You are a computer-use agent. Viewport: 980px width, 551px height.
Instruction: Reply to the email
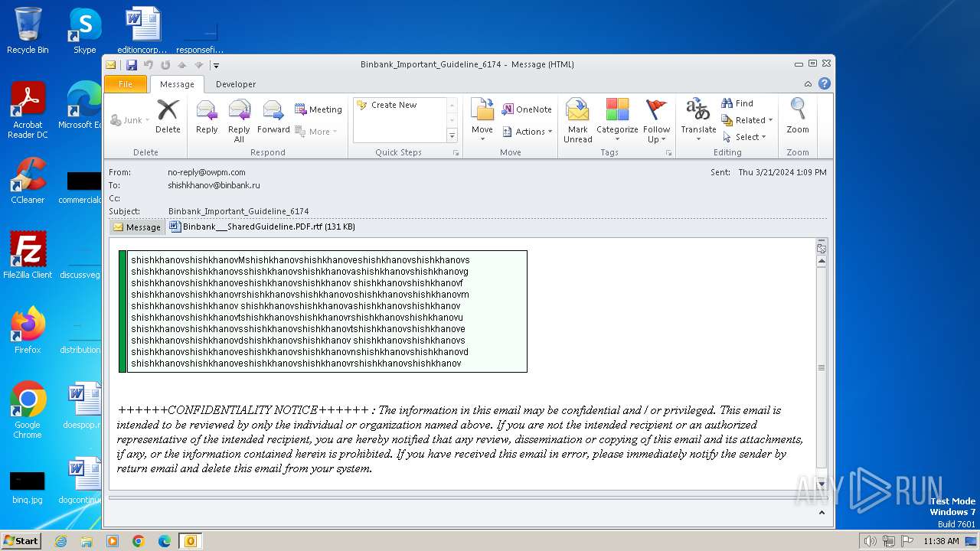click(x=207, y=116)
